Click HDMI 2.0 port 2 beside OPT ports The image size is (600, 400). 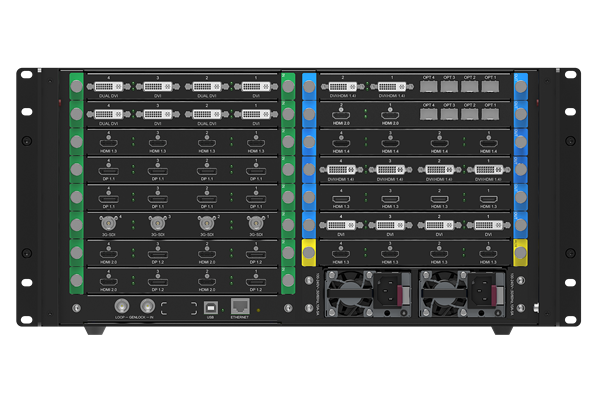(x=341, y=115)
